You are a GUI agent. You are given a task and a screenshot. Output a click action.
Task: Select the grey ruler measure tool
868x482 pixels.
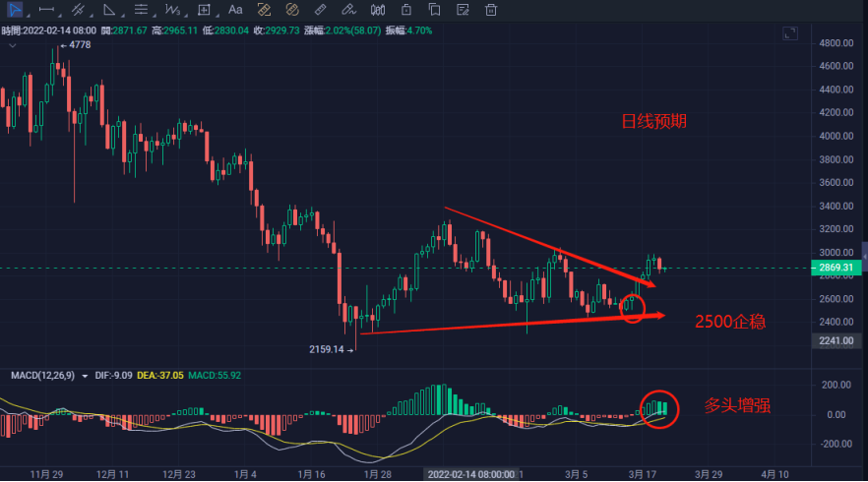[x=320, y=10]
